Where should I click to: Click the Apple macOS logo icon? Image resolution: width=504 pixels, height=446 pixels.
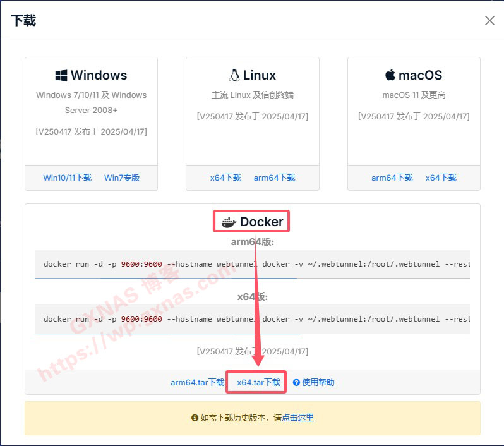click(x=390, y=75)
